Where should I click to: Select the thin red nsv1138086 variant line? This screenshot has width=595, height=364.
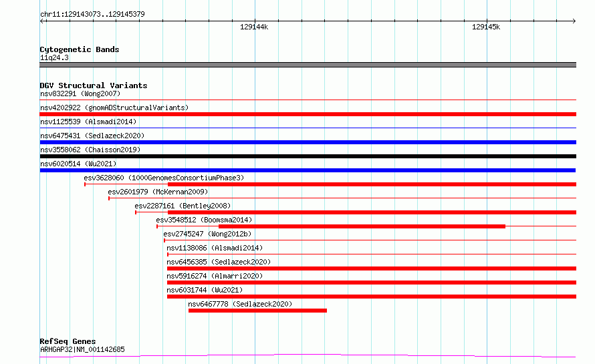pos(372,254)
